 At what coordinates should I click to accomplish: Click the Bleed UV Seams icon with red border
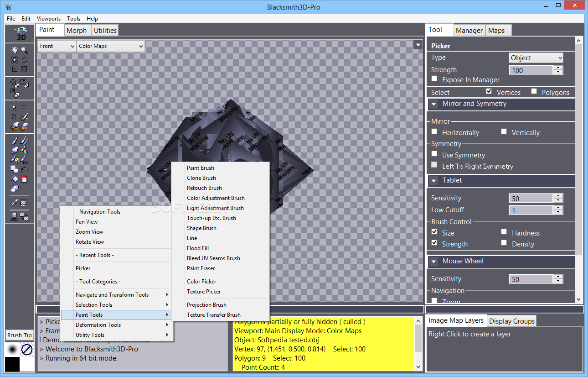(x=24, y=179)
